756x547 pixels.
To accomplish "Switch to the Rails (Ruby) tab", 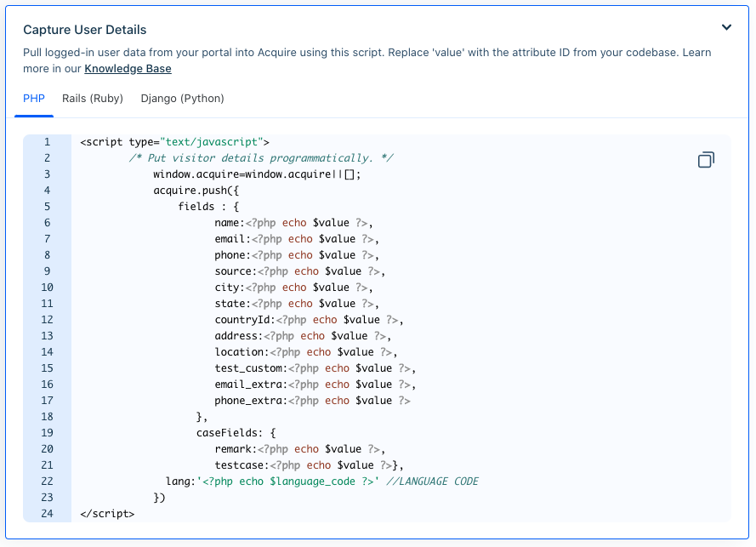I will coord(93,99).
